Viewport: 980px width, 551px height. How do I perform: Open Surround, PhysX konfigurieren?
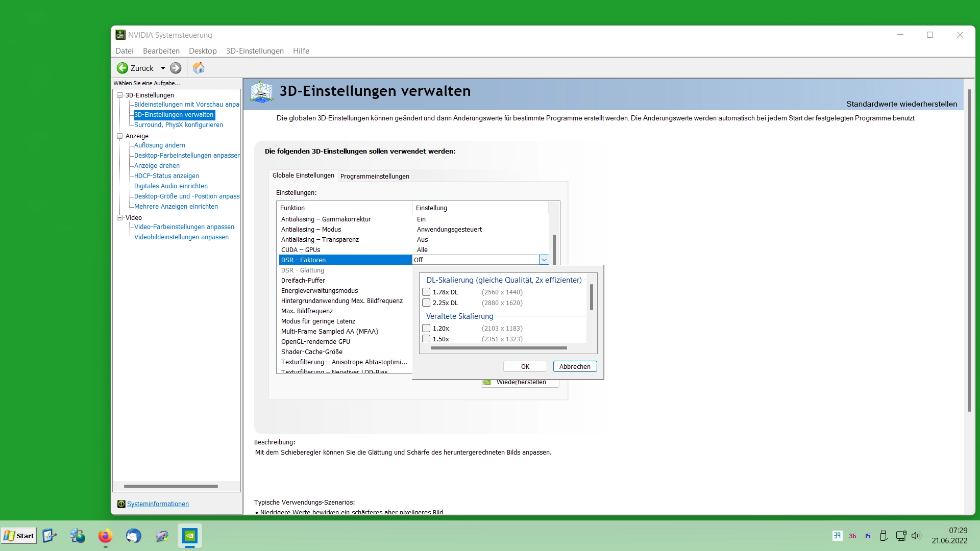click(179, 125)
